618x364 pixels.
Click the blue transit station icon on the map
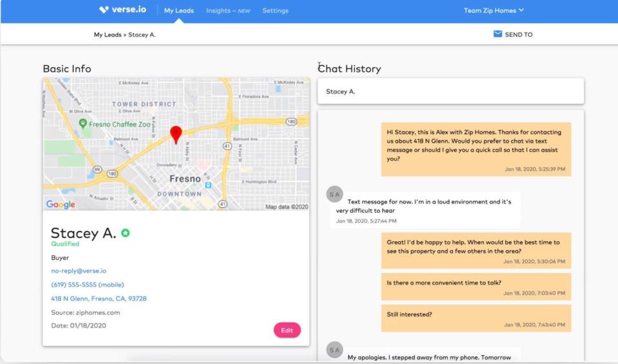208,185
